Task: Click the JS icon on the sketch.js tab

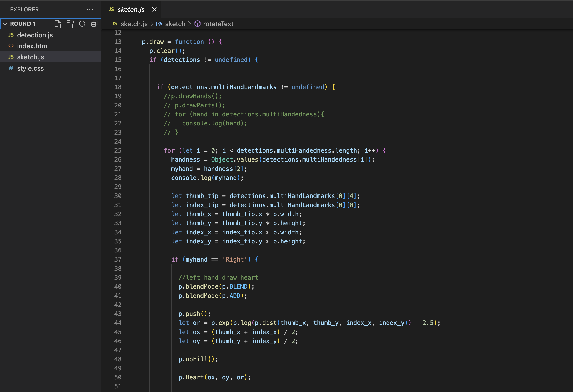Action: tap(111, 9)
